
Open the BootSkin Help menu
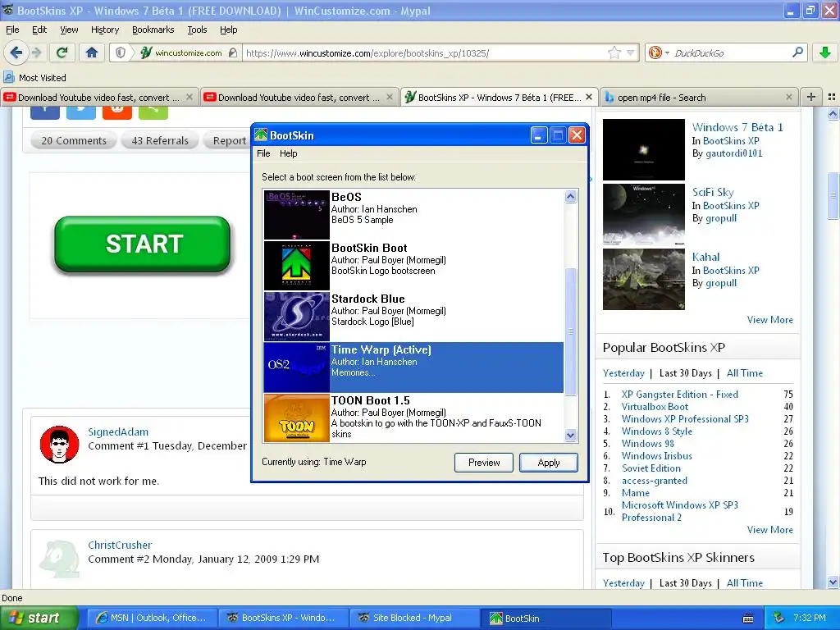click(x=288, y=153)
